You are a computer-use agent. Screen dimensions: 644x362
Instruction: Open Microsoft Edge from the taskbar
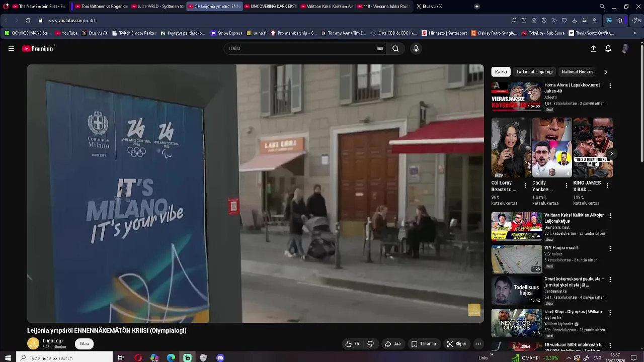point(171,357)
